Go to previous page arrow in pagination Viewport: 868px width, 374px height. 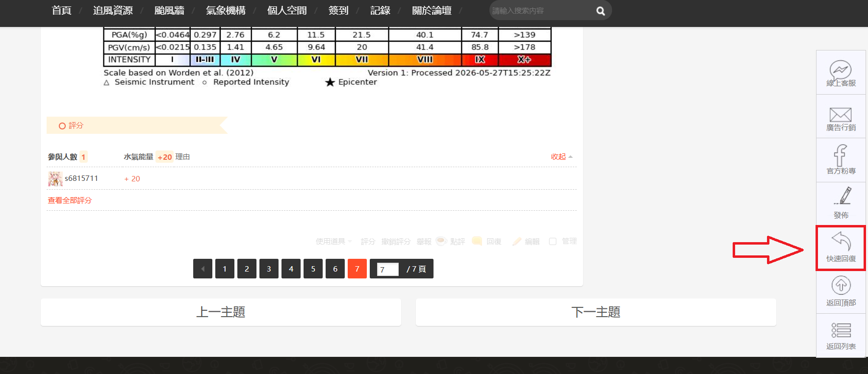pos(203,269)
